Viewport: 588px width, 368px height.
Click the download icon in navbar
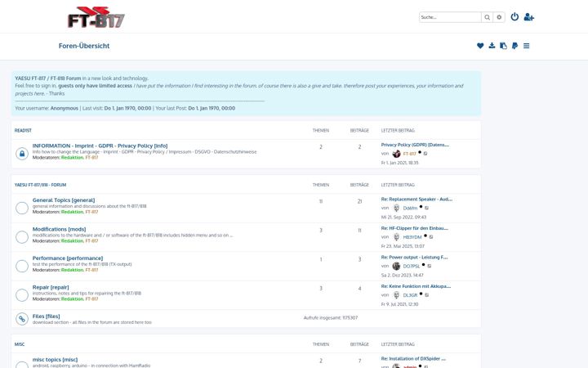click(492, 46)
